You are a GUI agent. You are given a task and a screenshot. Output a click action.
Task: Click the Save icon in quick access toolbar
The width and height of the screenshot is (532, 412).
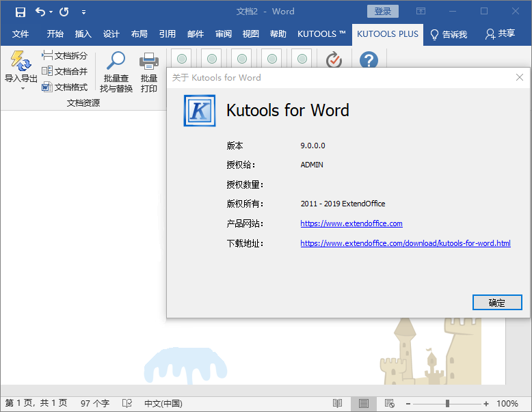pos(21,12)
